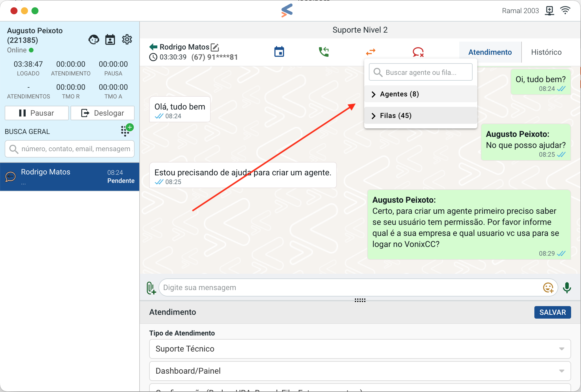
Task: Click the Suporte Nivel 2 queue title
Action: pyautogui.click(x=360, y=30)
